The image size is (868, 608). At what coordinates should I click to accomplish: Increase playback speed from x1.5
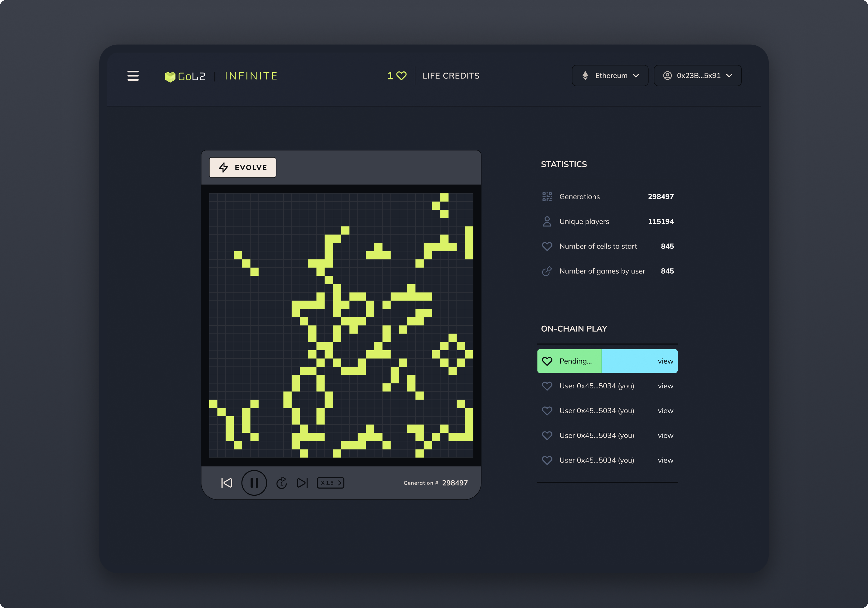(x=339, y=482)
